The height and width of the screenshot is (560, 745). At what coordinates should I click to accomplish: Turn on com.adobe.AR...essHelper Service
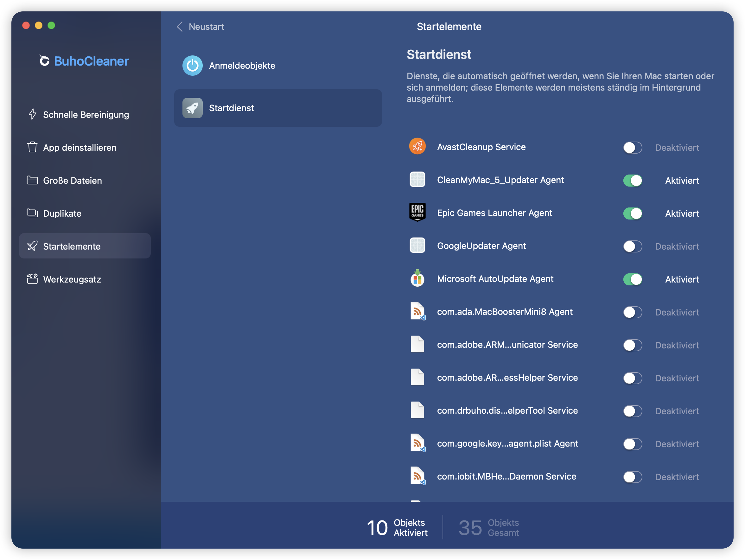pyautogui.click(x=633, y=378)
